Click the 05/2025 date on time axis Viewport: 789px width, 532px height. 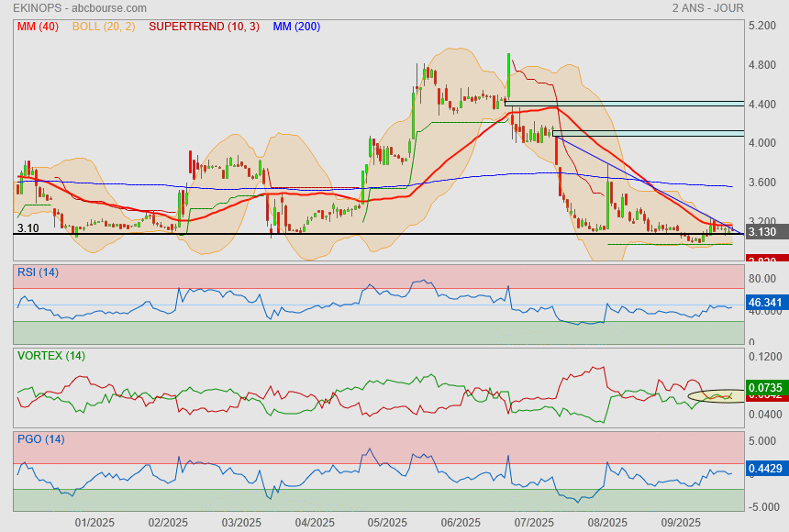pos(387,523)
